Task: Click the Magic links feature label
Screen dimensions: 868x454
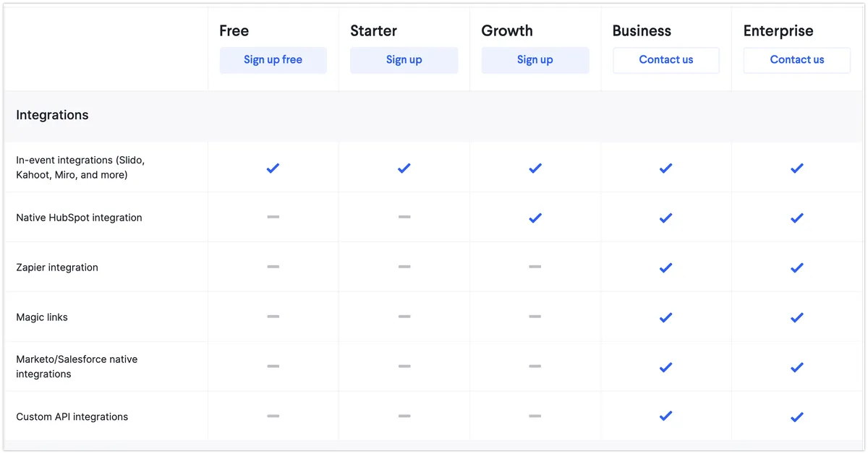Action: [x=42, y=317]
